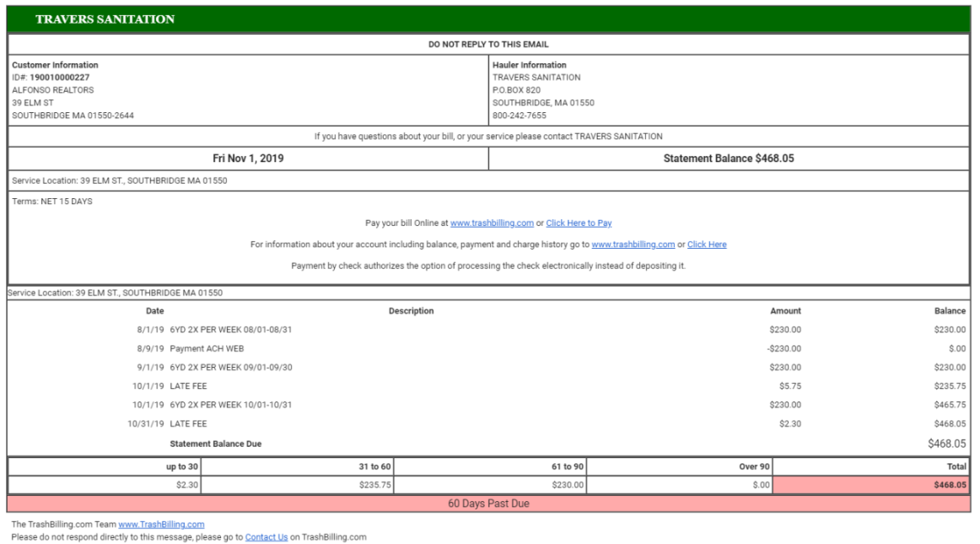
Task: Click hauler phone number 800-242-7655
Action: (x=519, y=116)
